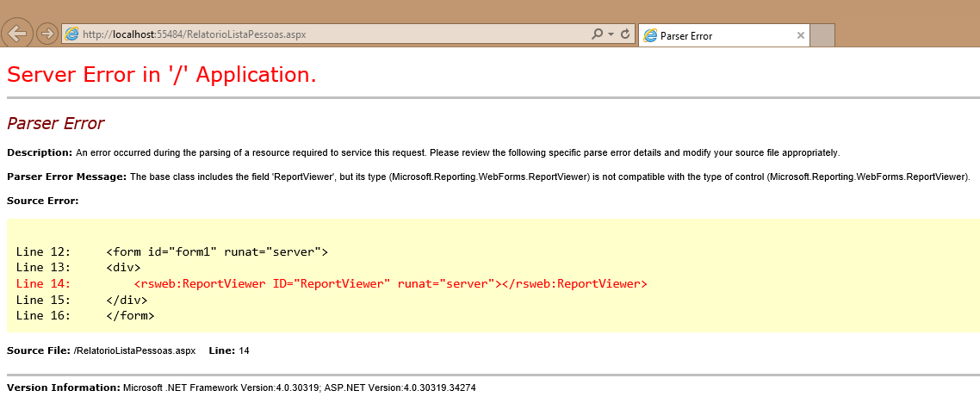Click the italic 'Parser Error' subheading
The image size is (980, 403).
coord(55,123)
